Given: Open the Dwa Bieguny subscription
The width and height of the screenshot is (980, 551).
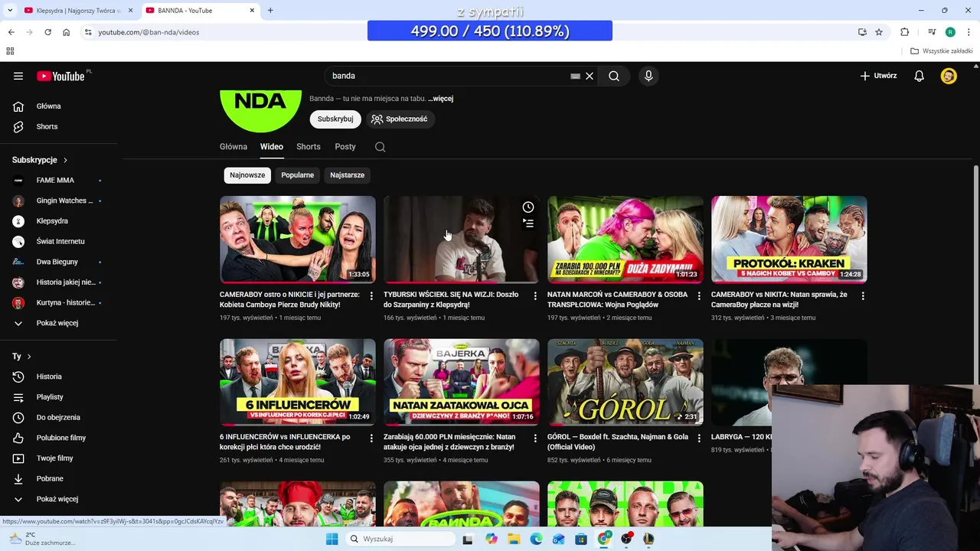Looking at the screenshot, I should pos(57,262).
